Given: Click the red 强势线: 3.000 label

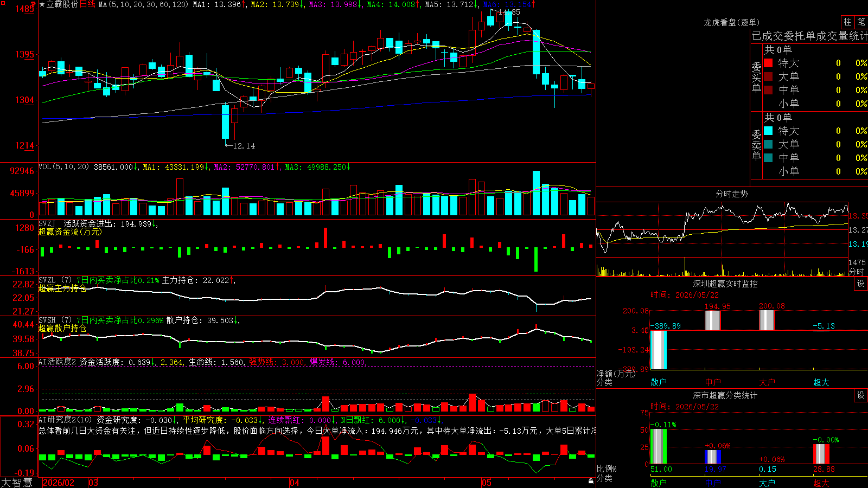Looking at the screenshot, I should [277, 362].
